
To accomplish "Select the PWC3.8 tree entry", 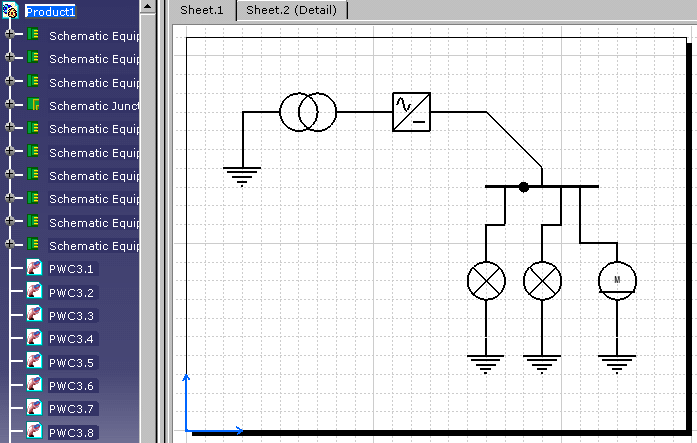I will click(x=71, y=433).
